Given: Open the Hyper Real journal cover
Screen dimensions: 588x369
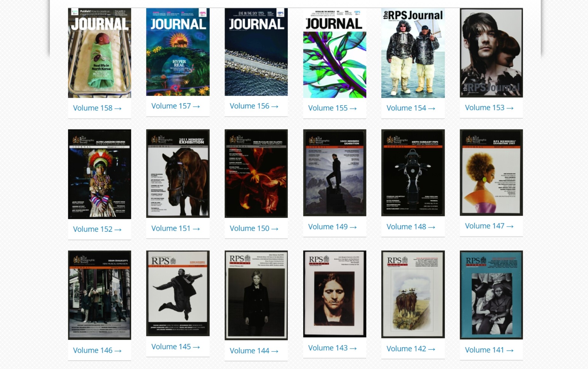Looking at the screenshot, I should pos(178,52).
